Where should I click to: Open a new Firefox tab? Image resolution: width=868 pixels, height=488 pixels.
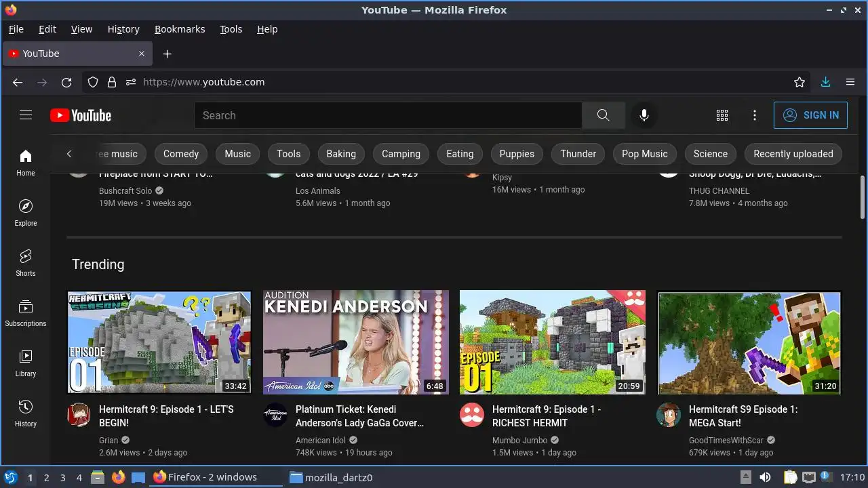coord(167,54)
